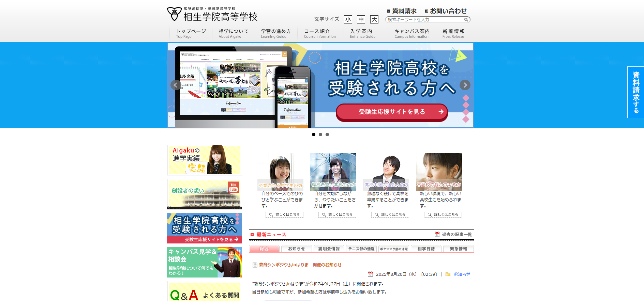Click bullet icon next to お問い合わせ header link
Screen dimensions: 644x301
426,11
